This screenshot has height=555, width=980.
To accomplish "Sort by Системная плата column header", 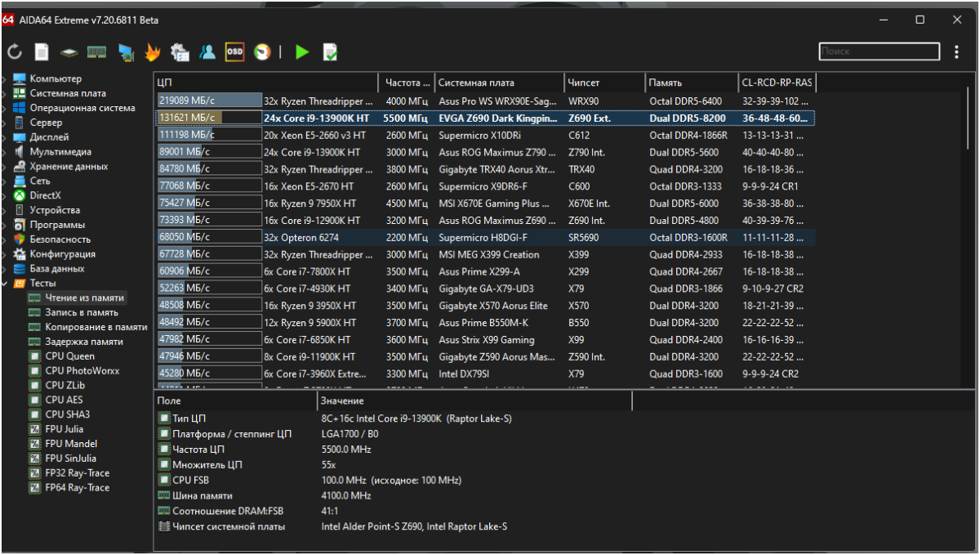I will (x=499, y=83).
